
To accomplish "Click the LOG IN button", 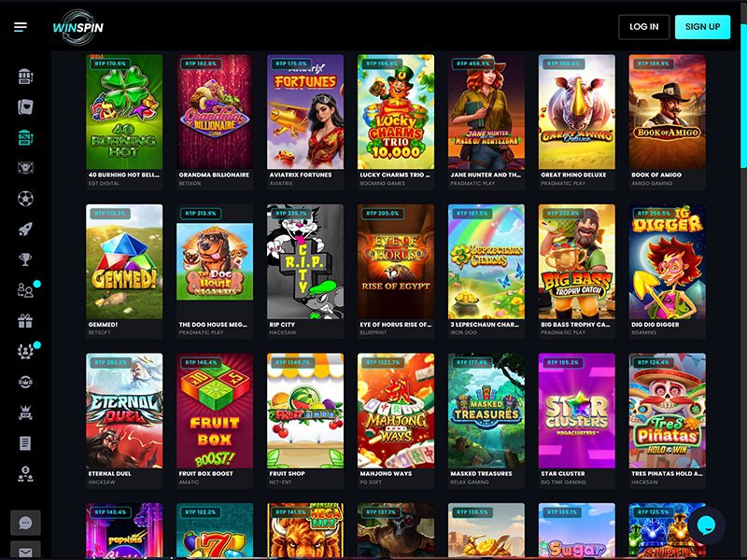I will click(643, 27).
